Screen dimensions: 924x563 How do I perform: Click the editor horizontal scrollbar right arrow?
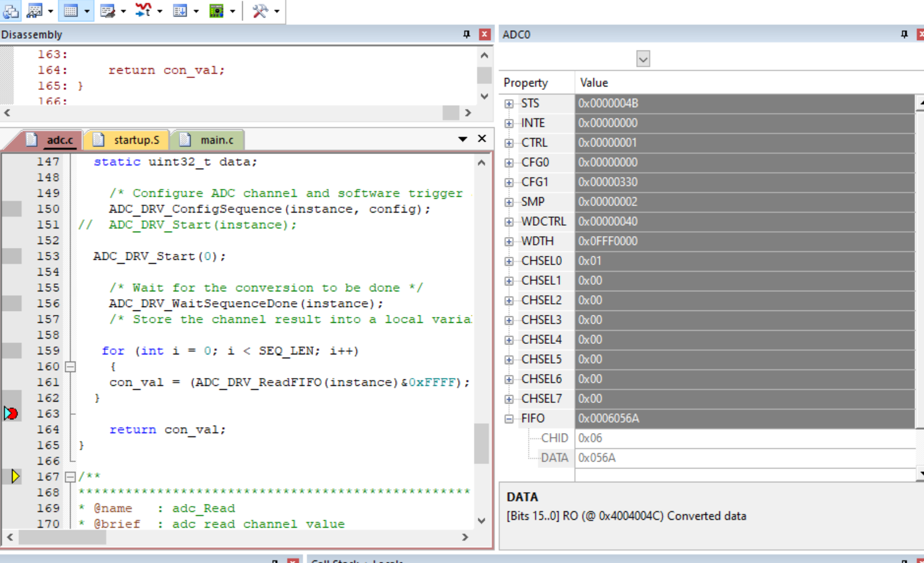pyautogui.click(x=466, y=537)
